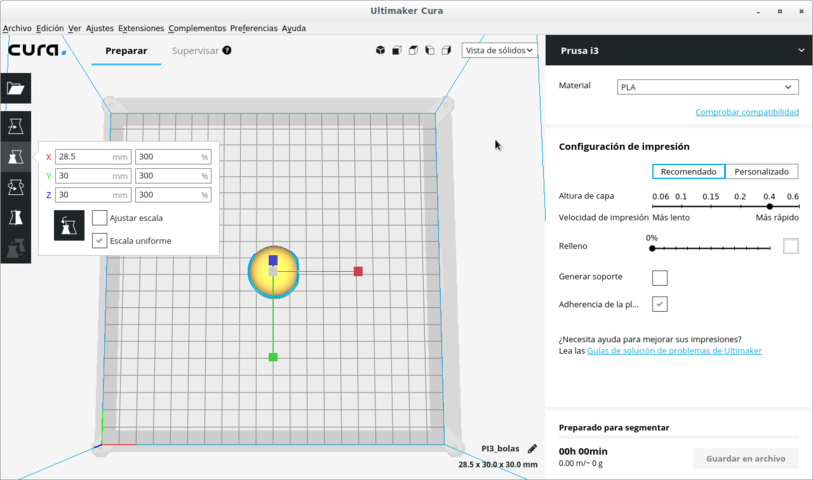Click the X dimension mm input field
The width and height of the screenshot is (813, 480).
[93, 157]
